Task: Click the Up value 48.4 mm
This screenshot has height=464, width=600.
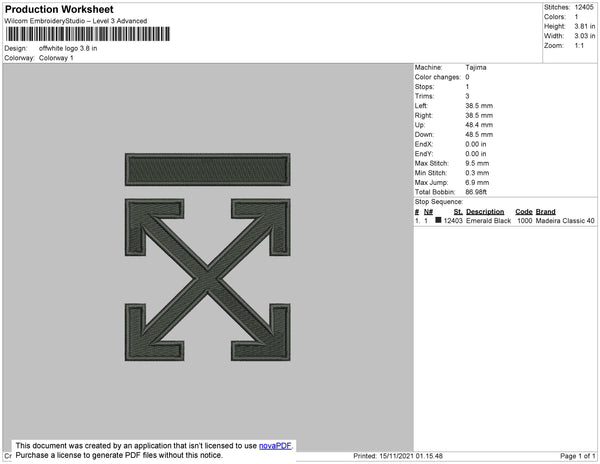Action: pos(479,125)
